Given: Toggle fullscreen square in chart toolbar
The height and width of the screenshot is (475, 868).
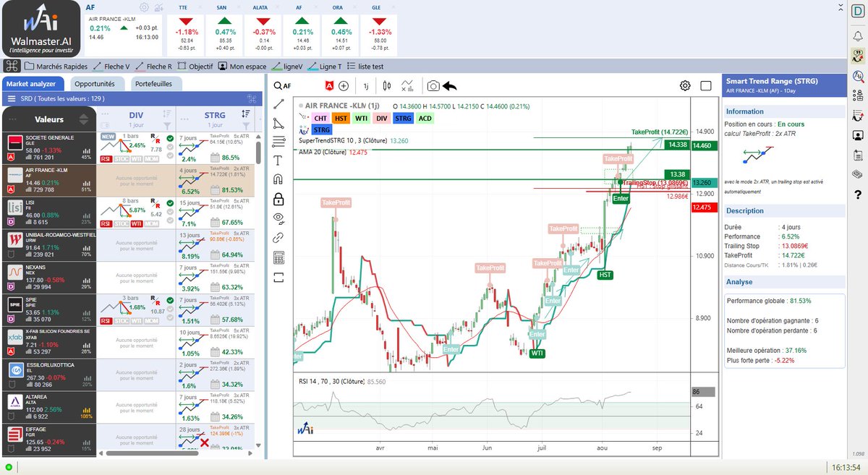Looking at the screenshot, I should coord(706,85).
